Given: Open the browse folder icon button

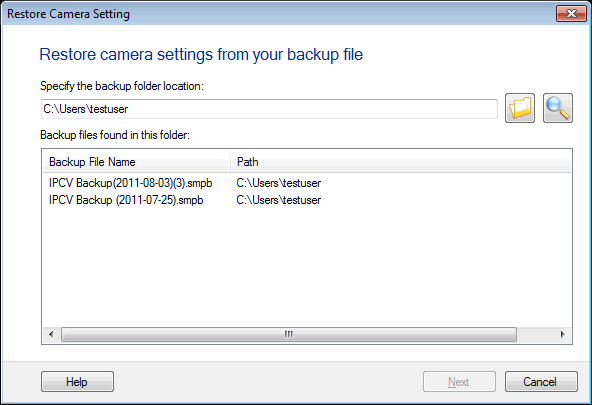Looking at the screenshot, I should tap(520, 108).
